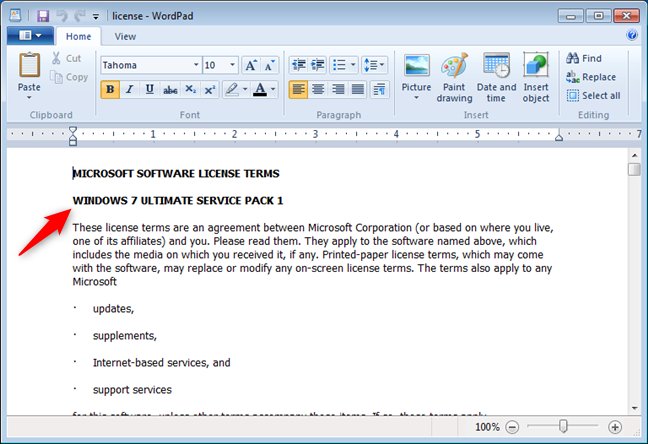
Task: Click the Save floppy disk icon
Action: pos(43,16)
